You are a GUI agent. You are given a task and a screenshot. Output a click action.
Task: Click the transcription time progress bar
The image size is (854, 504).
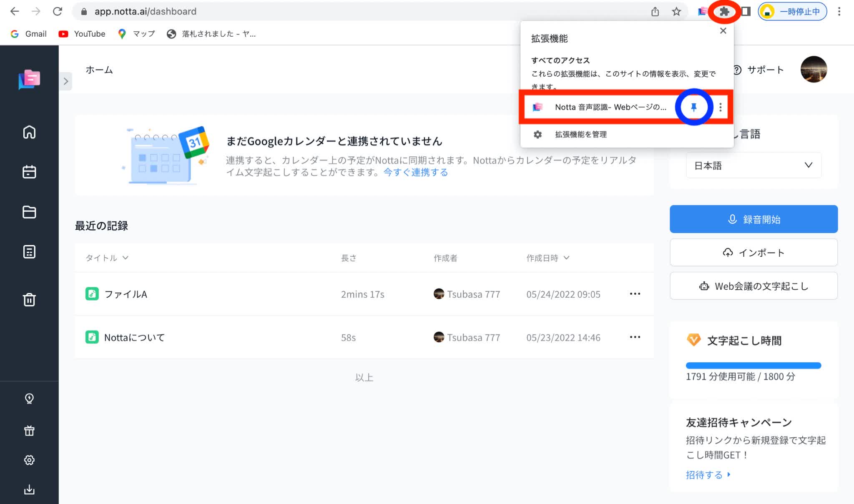[753, 366]
